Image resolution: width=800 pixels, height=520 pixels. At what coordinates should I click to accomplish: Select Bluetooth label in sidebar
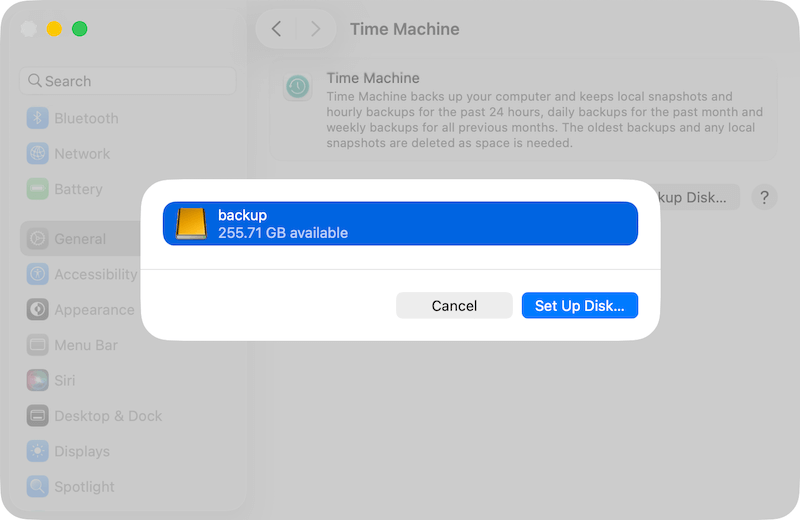coord(86,118)
